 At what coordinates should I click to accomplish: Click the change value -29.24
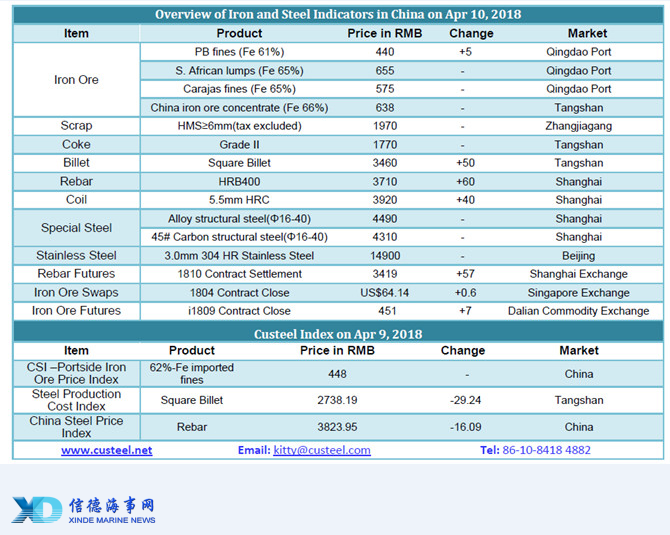point(465,400)
